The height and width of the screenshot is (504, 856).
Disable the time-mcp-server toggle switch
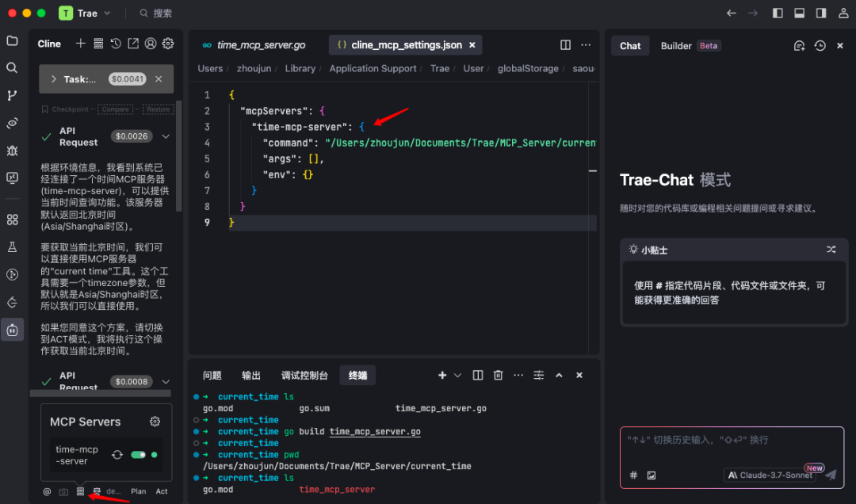pos(139,455)
